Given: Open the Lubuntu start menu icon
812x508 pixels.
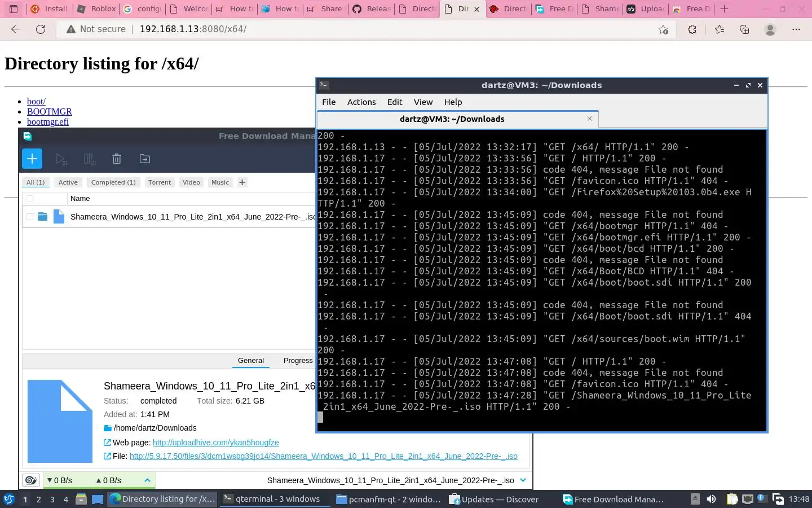Looking at the screenshot, I should click(9, 499).
